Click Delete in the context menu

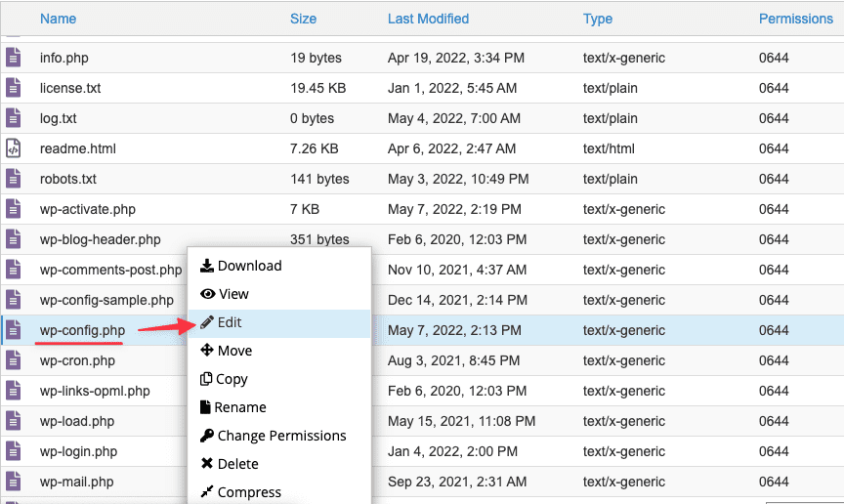237,464
